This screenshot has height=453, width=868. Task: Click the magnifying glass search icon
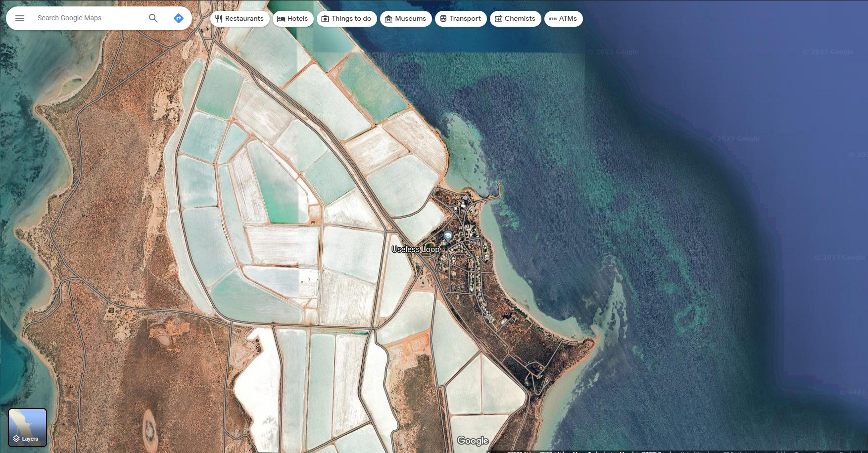(x=153, y=18)
